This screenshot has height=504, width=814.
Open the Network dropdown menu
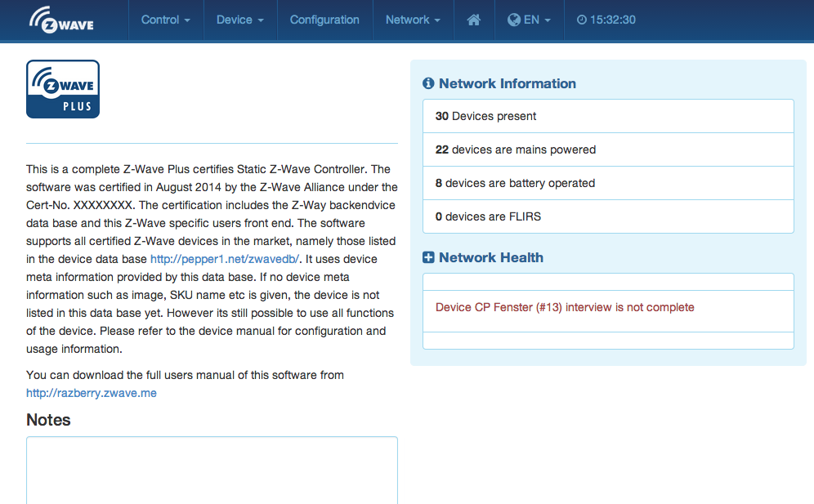click(x=413, y=20)
